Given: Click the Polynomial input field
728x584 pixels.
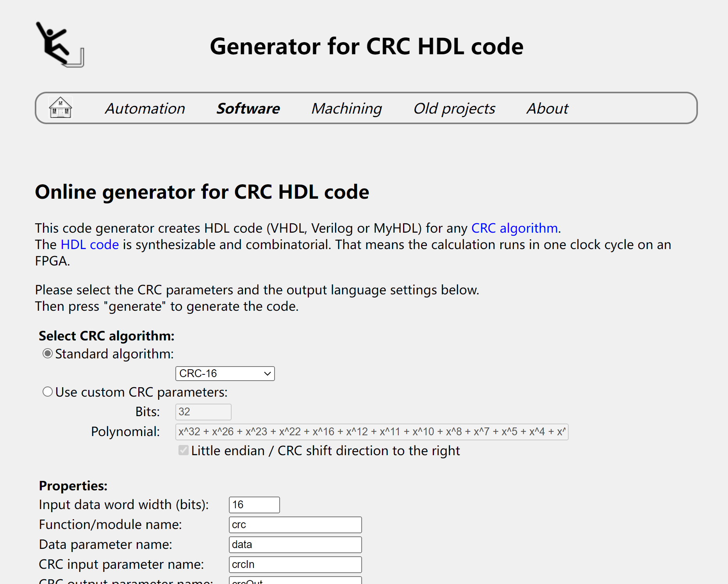Looking at the screenshot, I should tap(372, 432).
